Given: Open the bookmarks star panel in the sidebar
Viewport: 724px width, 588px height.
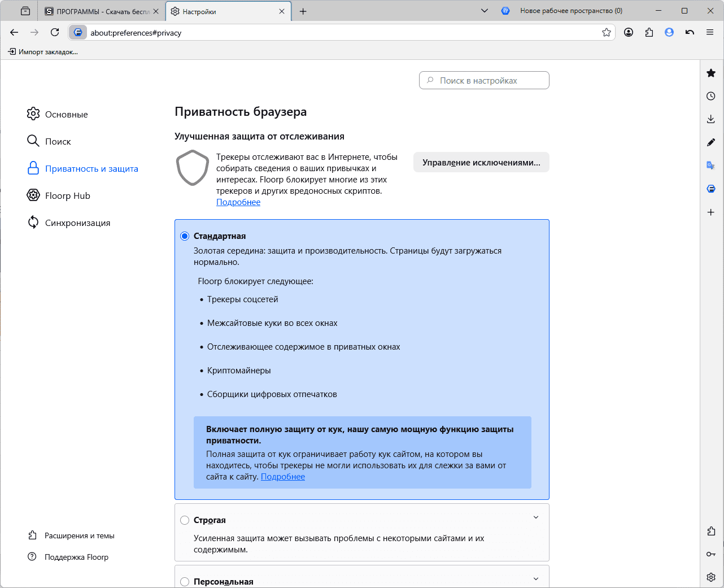Looking at the screenshot, I should [x=711, y=73].
